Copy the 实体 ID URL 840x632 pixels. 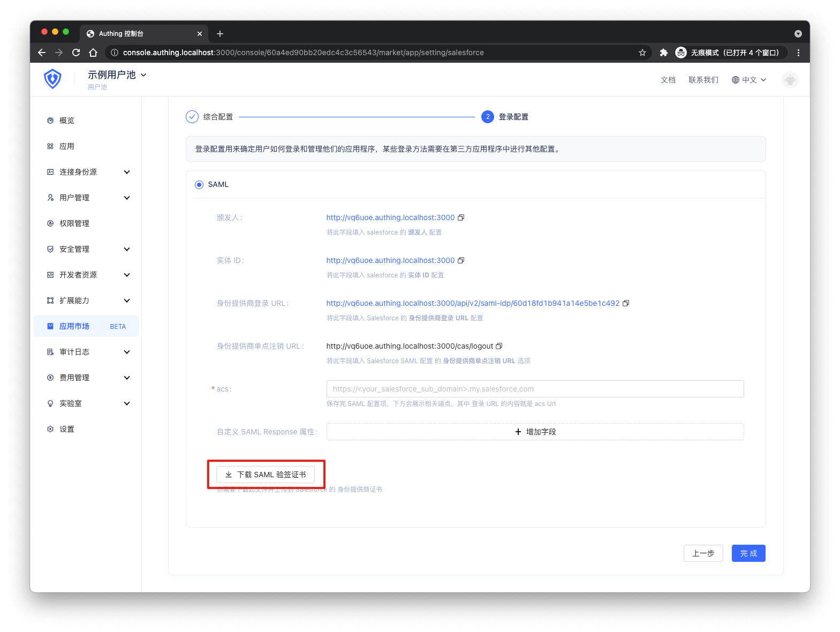coord(461,260)
